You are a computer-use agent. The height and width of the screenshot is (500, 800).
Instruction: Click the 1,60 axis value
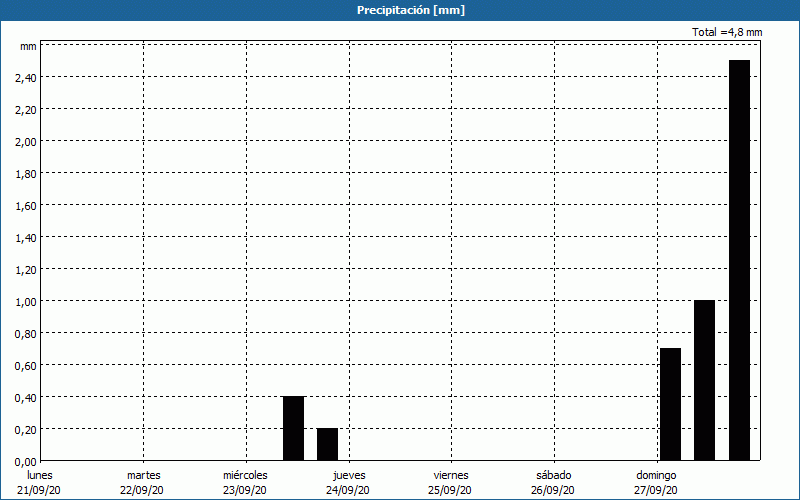[26, 206]
